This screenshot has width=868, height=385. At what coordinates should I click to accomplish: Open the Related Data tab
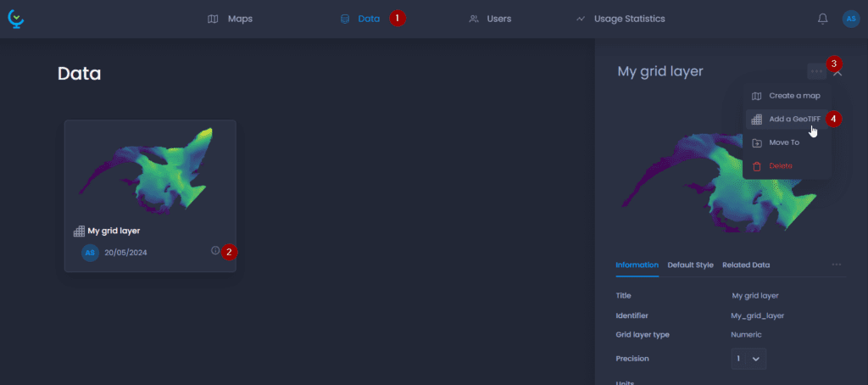(746, 265)
